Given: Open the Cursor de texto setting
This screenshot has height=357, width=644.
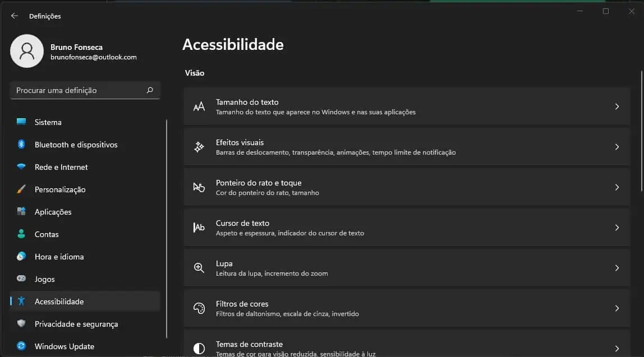Looking at the screenshot, I should tap(407, 228).
